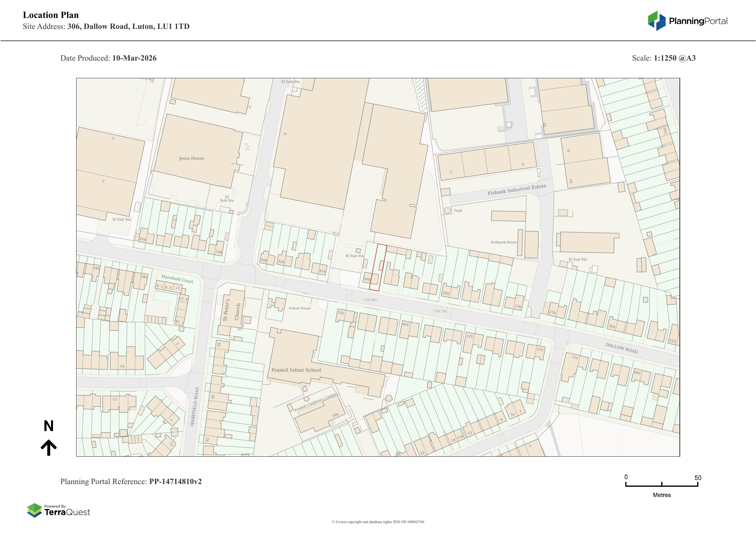Click the School House label

coord(299,308)
